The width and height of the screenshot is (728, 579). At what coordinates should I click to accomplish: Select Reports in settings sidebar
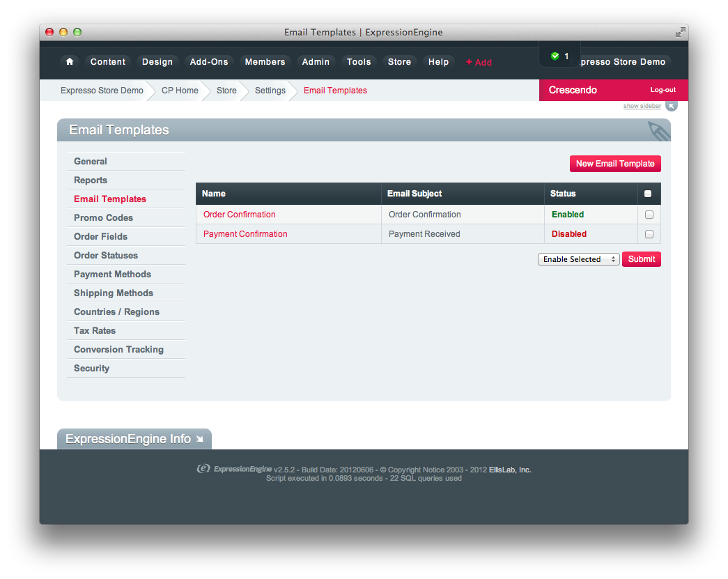126,180
